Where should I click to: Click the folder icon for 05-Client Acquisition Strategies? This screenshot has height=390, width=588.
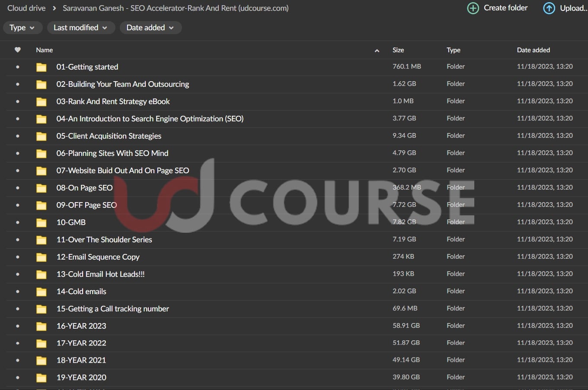point(42,136)
